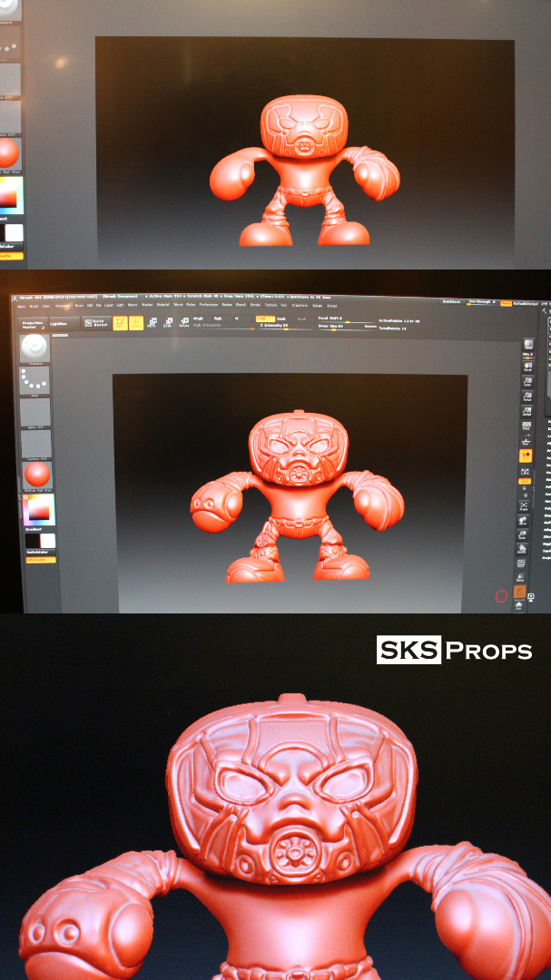Click the LightBox button
The width and height of the screenshot is (551, 980).
[x=64, y=324]
